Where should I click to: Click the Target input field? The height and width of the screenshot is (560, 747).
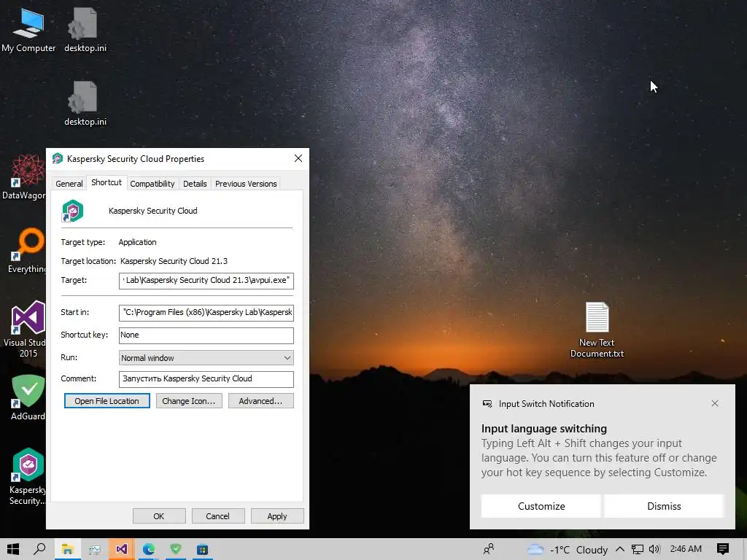click(x=206, y=281)
